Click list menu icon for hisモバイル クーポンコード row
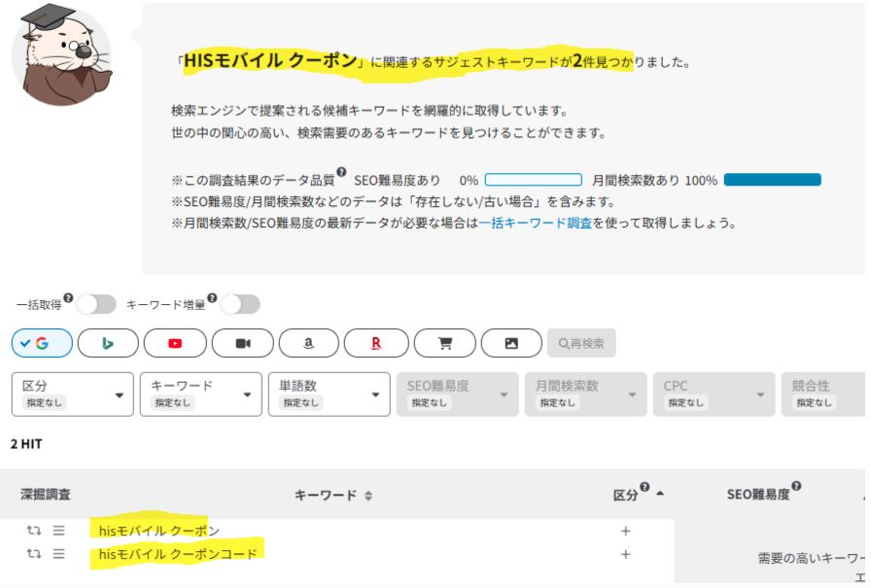This screenshot has height=588, width=871. [59, 554]
